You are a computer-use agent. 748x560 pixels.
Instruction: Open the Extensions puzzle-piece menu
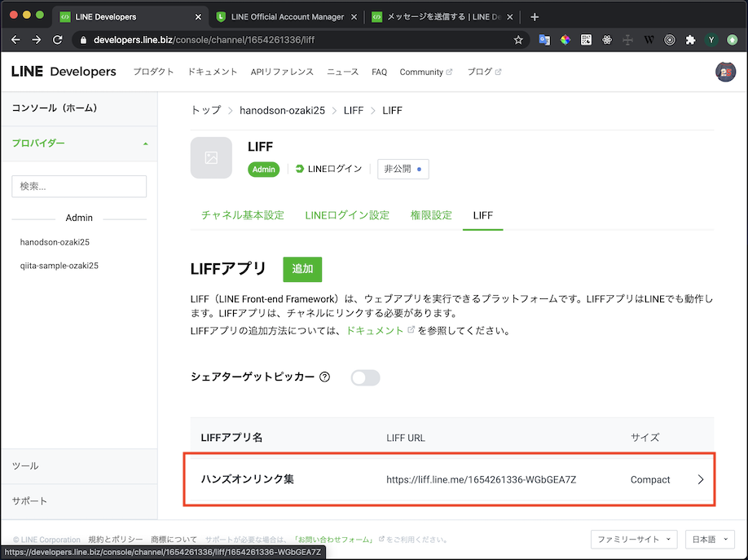[x=690, y=40]
